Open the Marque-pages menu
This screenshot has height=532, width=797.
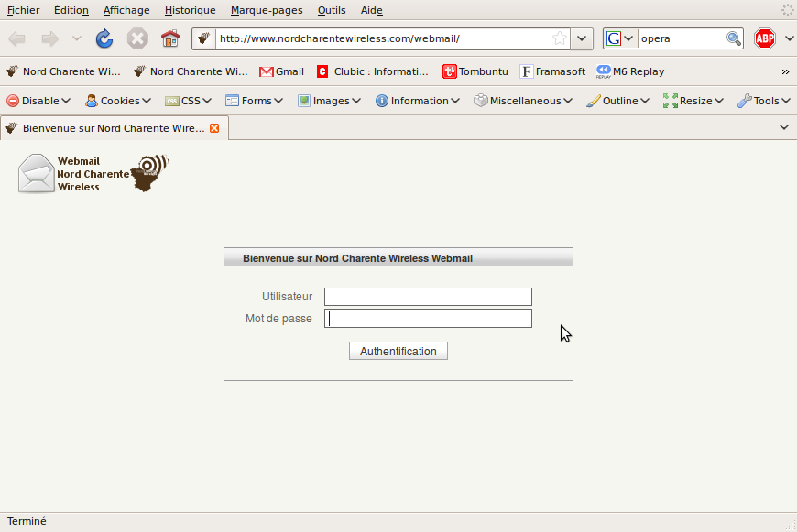267,10
